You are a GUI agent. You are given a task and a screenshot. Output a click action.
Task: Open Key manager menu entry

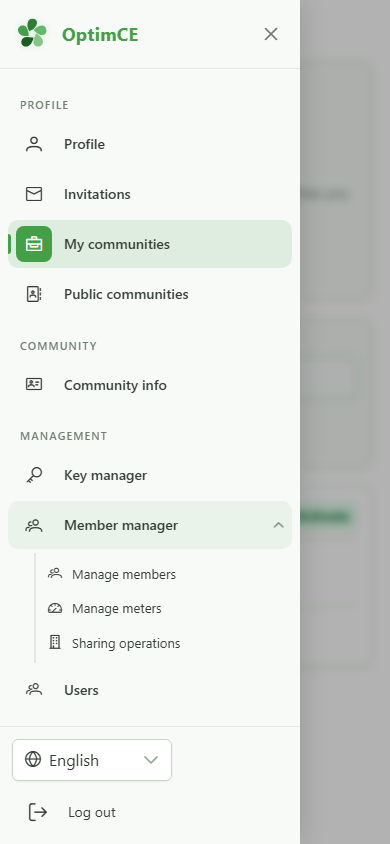click(150, 475)
